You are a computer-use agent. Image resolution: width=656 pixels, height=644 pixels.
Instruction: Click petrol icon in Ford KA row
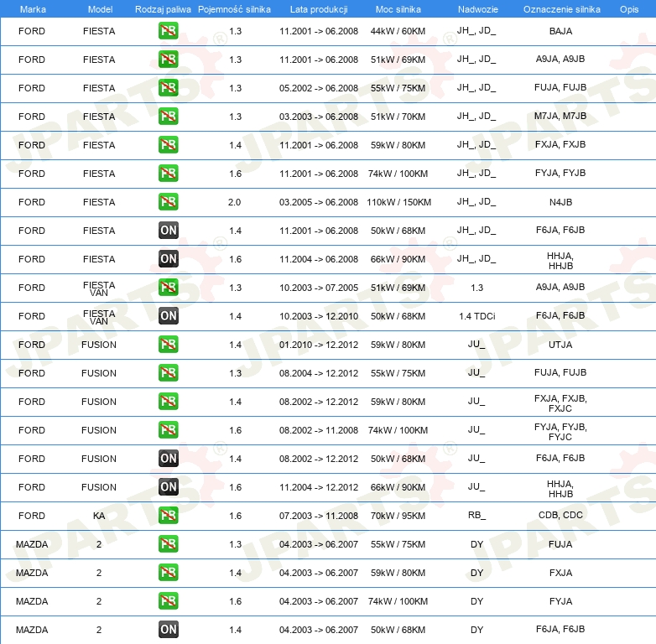click(168, 515)
